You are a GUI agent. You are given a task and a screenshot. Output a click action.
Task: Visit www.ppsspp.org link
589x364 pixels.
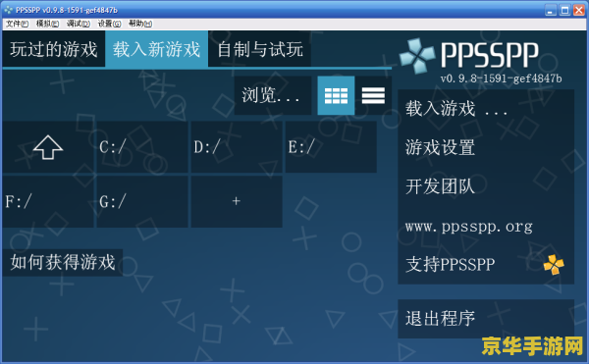pos(486,226)
